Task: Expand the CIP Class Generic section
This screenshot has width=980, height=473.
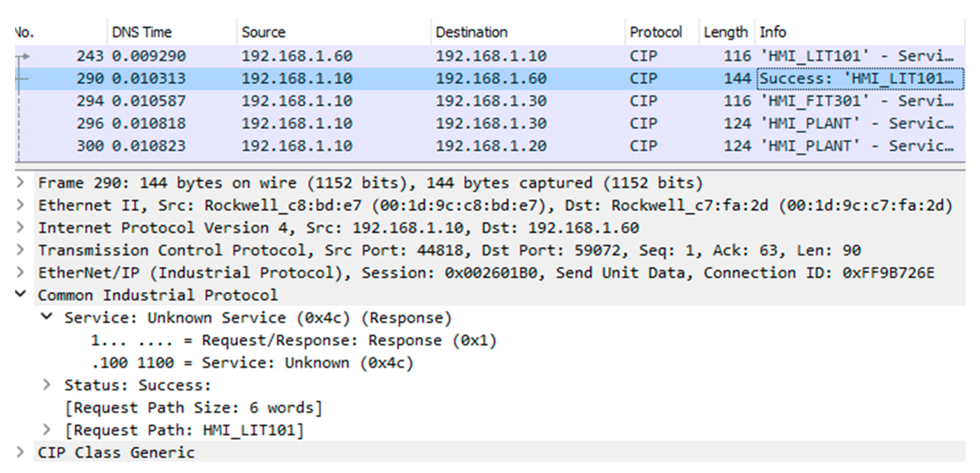Action: pos(20,453)
